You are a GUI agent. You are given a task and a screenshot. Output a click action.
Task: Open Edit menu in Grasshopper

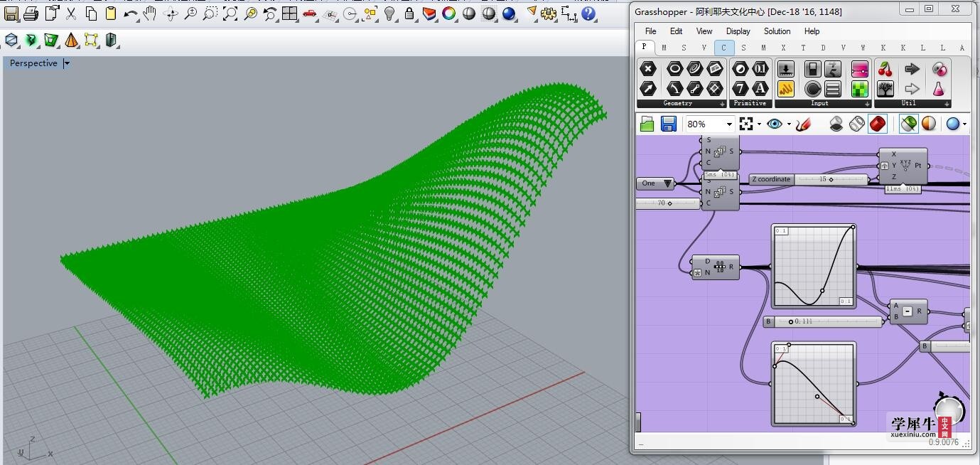(676, 31)
